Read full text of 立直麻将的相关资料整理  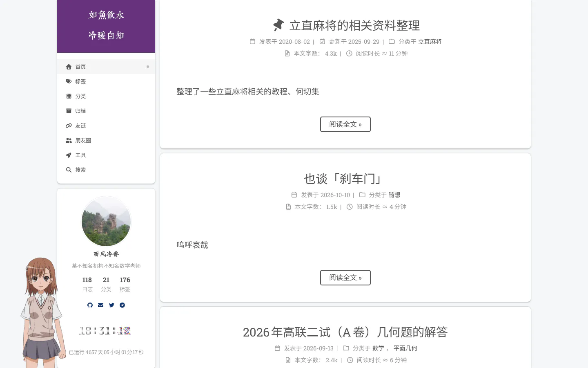[x=345, y=124]
